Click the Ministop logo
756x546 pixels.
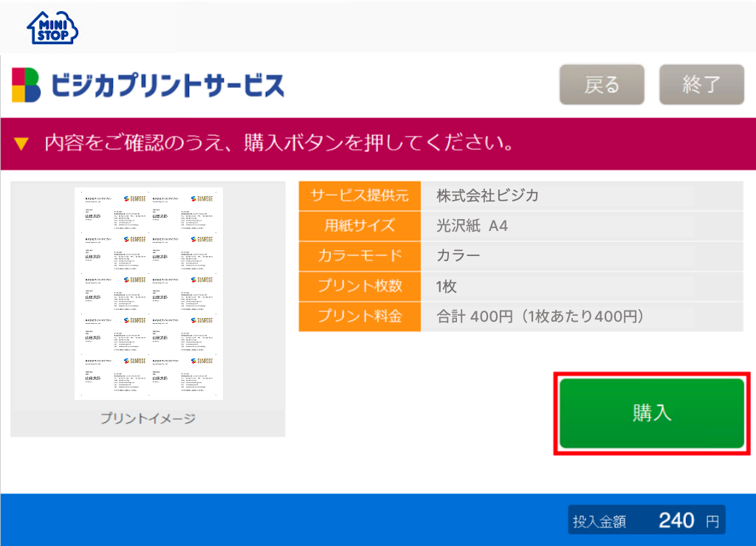click(52, 28)
